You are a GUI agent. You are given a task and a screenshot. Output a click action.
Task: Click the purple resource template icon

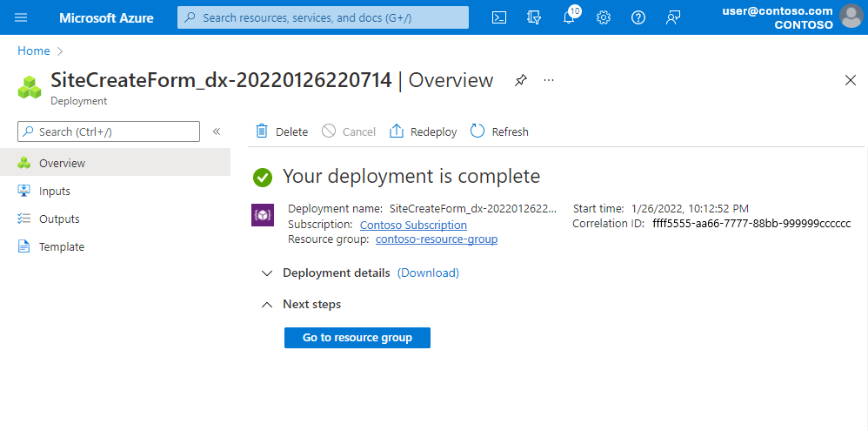263,215
